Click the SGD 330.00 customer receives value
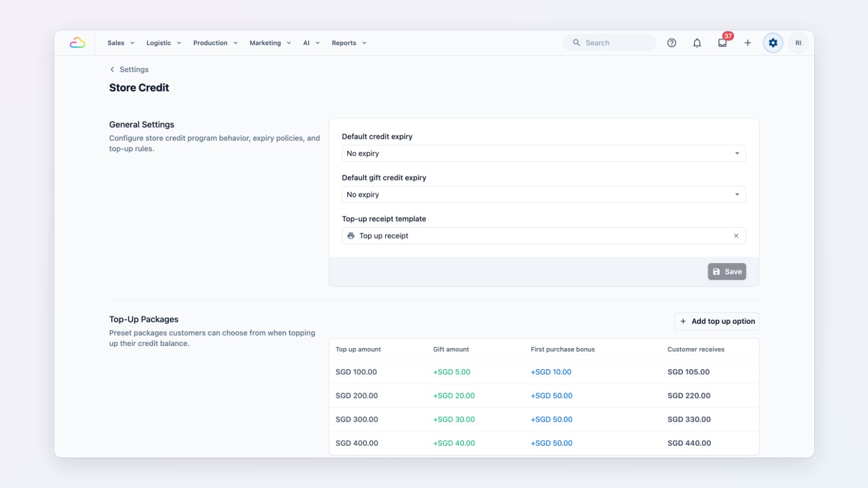The width and height of the screenshot is (868, 488). coord(689,420)
